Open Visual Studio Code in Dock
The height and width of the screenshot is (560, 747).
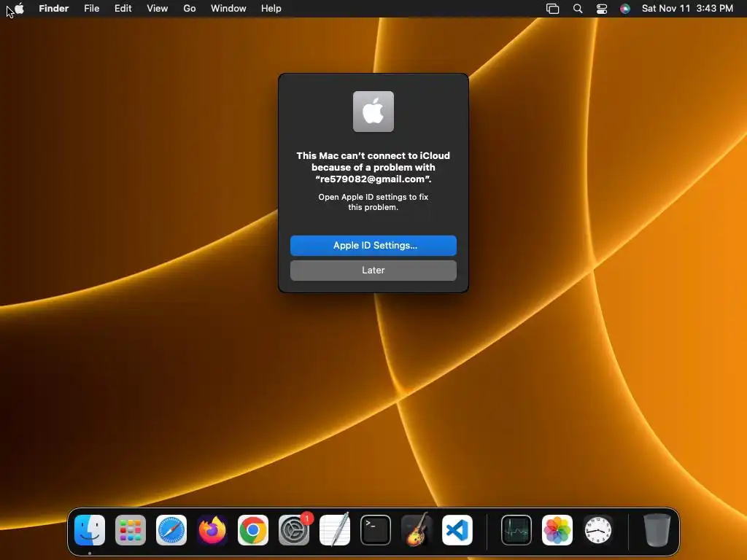(x=457, y=530)
